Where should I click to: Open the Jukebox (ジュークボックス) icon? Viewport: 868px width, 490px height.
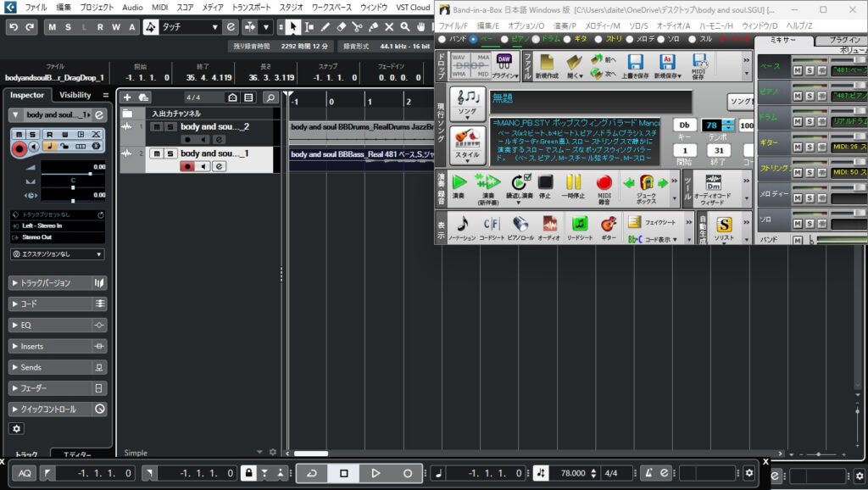tap(646, 188)
